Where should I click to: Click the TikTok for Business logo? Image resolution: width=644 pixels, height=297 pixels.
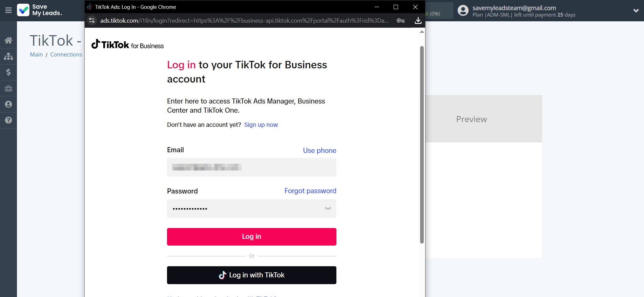coord(127,44)
